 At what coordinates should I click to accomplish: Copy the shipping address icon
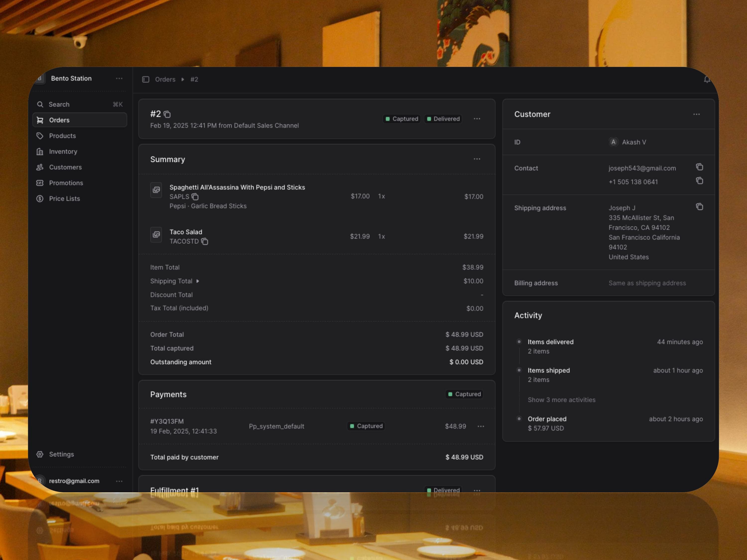coord(699,207)
